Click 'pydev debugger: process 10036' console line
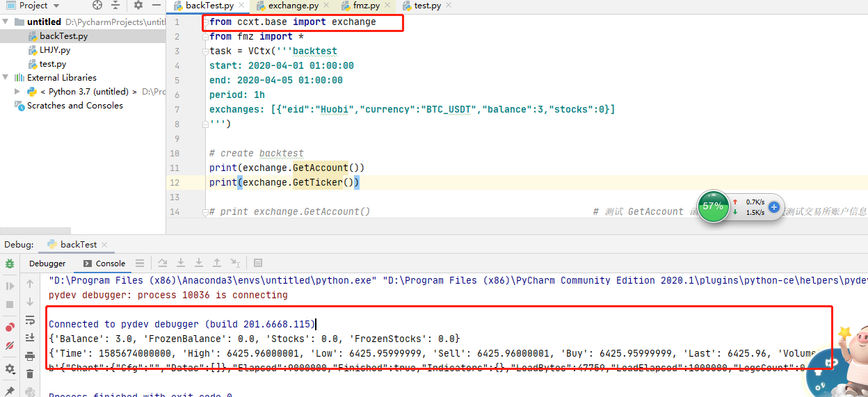The height and width of the screenshot is (397, 868). [168, 295]
